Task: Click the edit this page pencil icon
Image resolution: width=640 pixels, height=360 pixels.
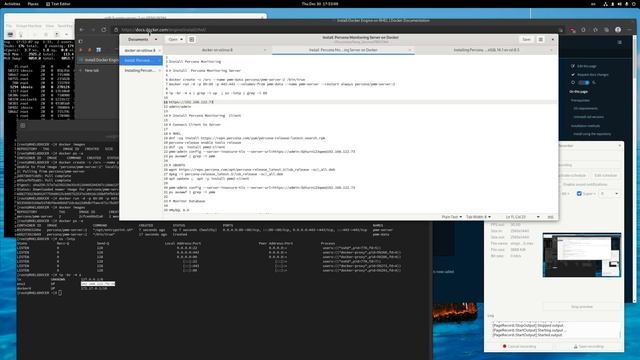Action: [x=573, y=66]
